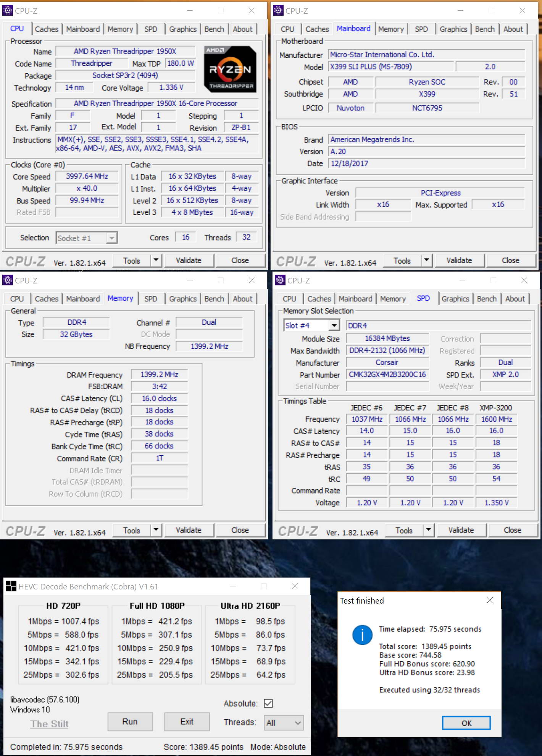Close the CPU-Z Mainboard window

(522, 10)
